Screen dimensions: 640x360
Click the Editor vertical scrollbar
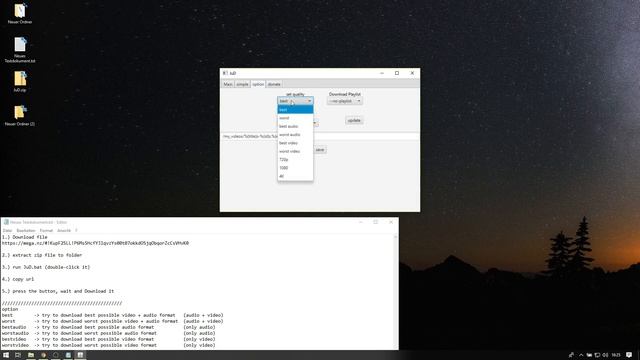[395, 291]
